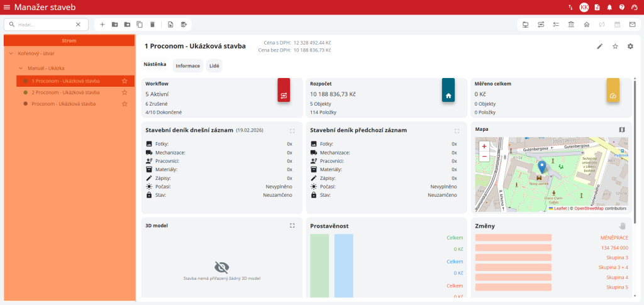
Task: Click the pencil edit icon for project
Action: (600, 46)
